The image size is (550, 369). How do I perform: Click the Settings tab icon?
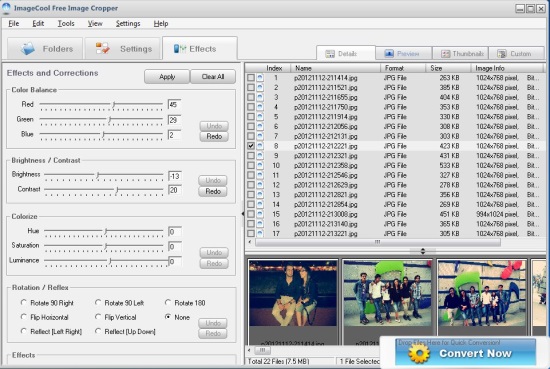[x=102, y=48]
